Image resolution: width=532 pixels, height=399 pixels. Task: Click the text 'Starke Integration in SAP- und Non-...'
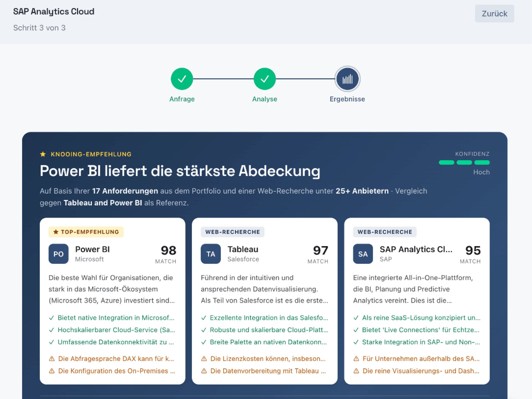coord(421,342)
